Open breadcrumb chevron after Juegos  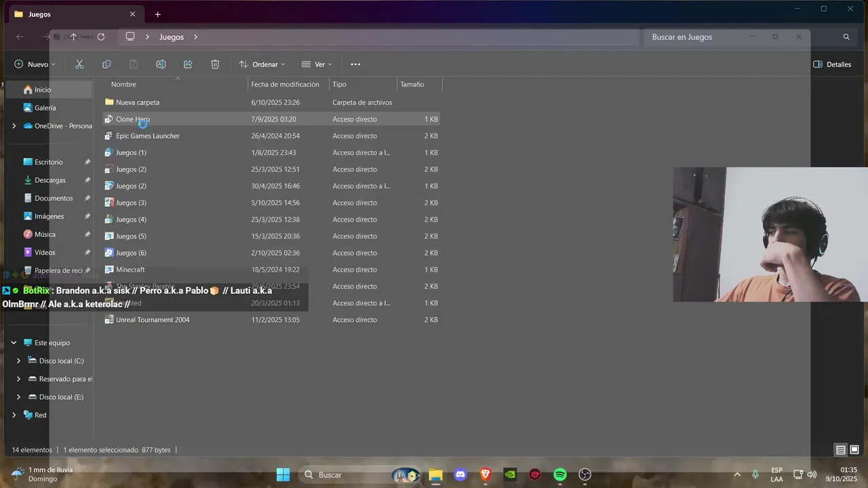coord(196,37)
